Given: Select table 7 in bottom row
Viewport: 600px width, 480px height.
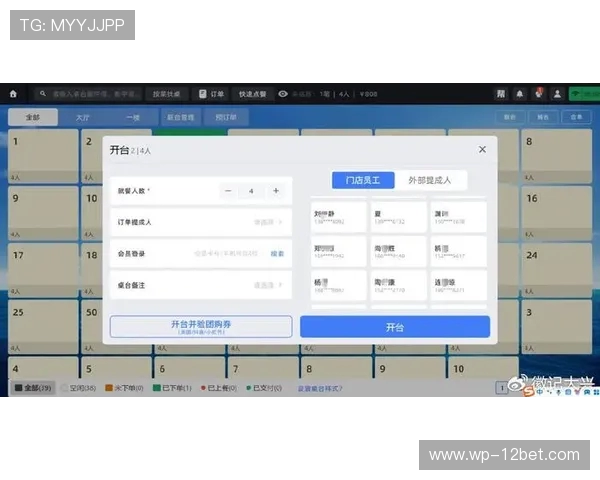Looking at the screenshot, I should 263,368.
